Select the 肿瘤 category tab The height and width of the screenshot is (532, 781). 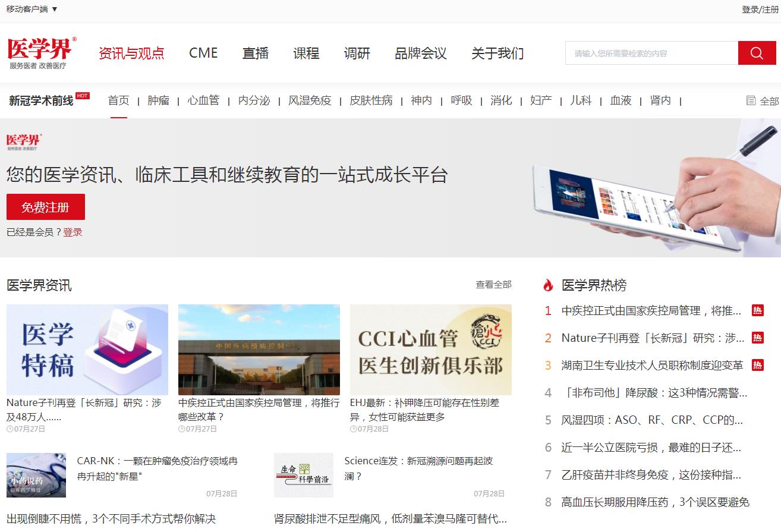click(158, 100)
